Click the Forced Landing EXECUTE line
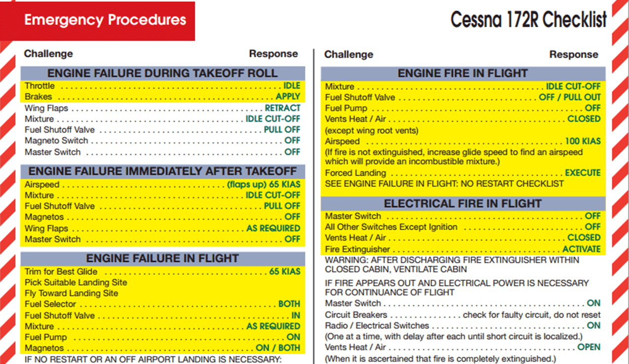Viewport: 629px width, 364px height. coord(462,173)
